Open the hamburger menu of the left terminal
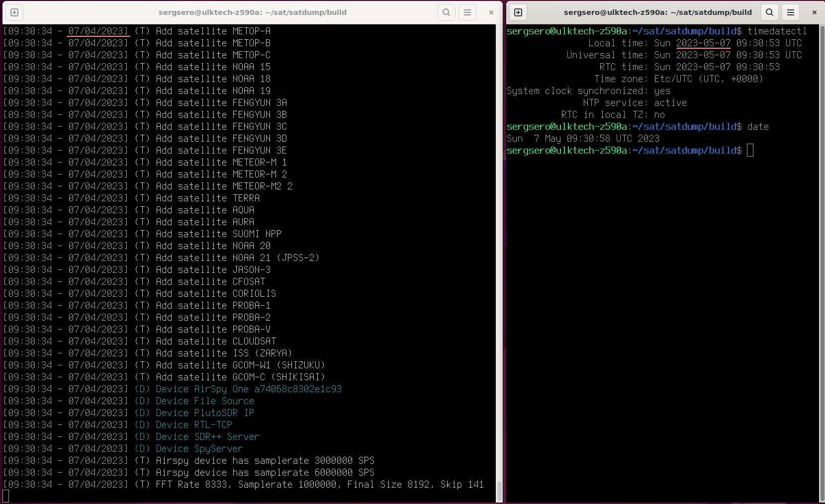The image size is (825, 504). click(467, 12)
